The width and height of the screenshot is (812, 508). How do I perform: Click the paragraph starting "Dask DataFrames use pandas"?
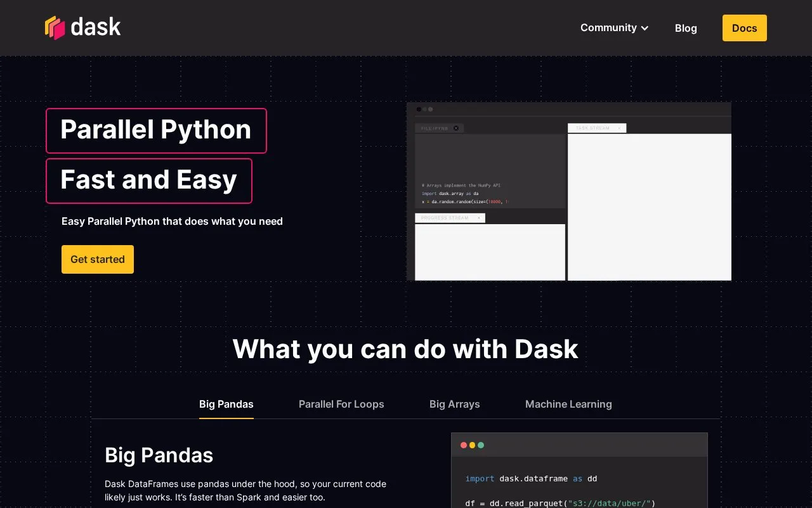(x=246, y=490)
